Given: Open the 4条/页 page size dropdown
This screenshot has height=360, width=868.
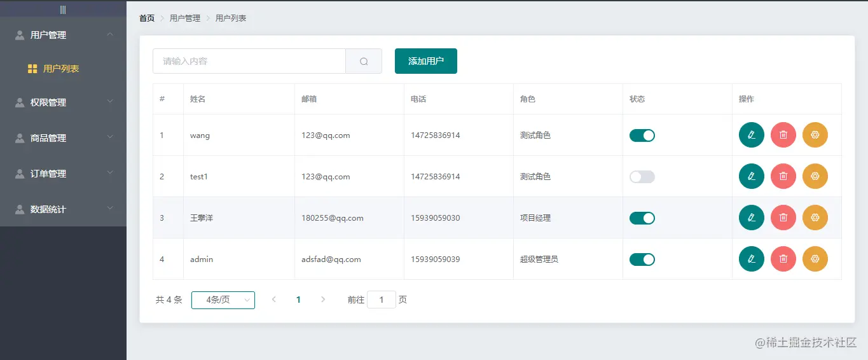Looking at the screenshot, I should [x=223, y=300].
